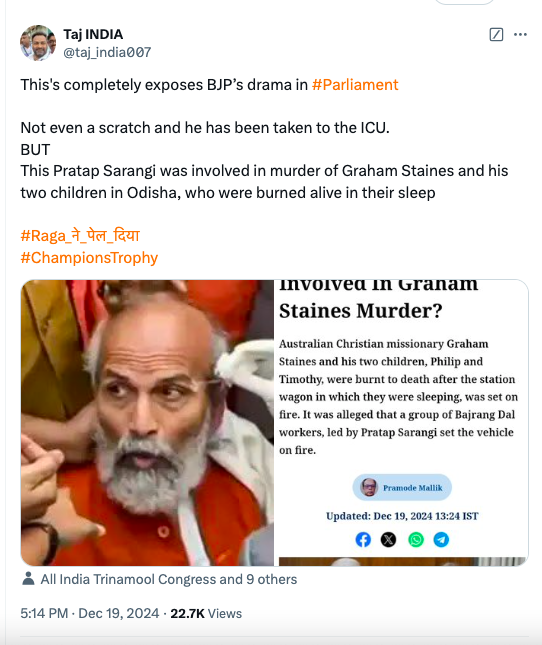
Task: Click the Facebook share icon in image
Action: [363, 539]
